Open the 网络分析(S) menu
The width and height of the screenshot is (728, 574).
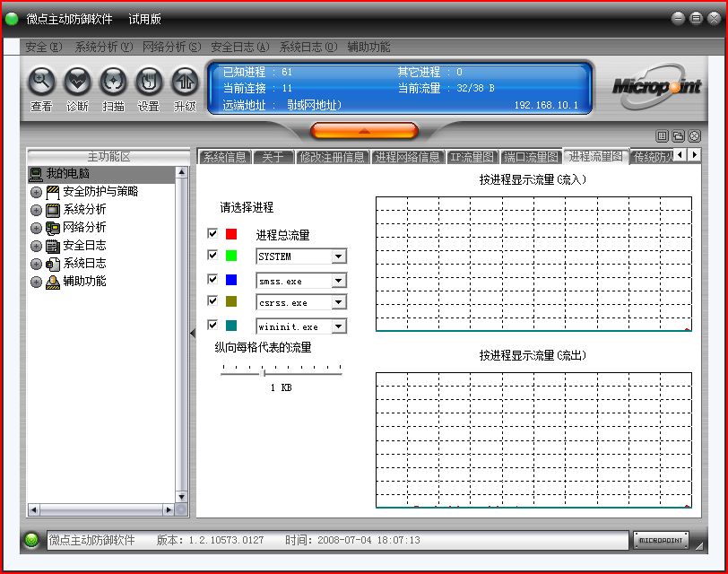(x=172, y=47)
